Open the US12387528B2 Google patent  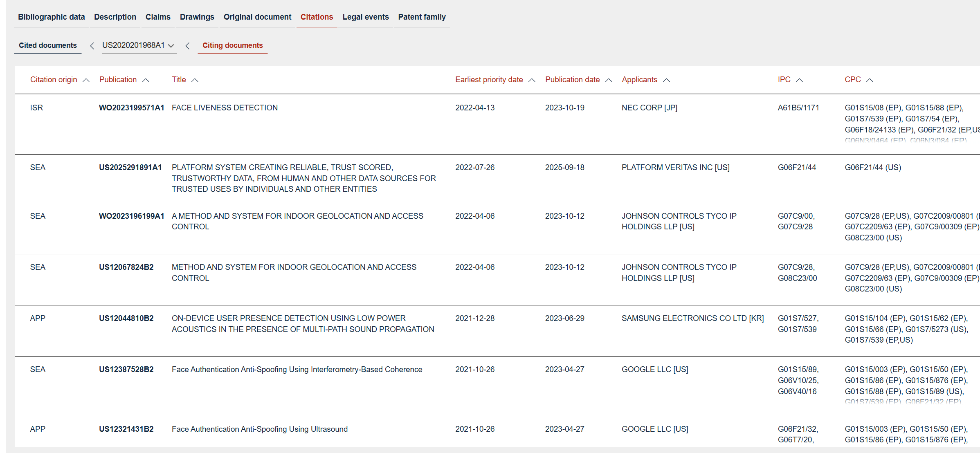coord(126,369)
